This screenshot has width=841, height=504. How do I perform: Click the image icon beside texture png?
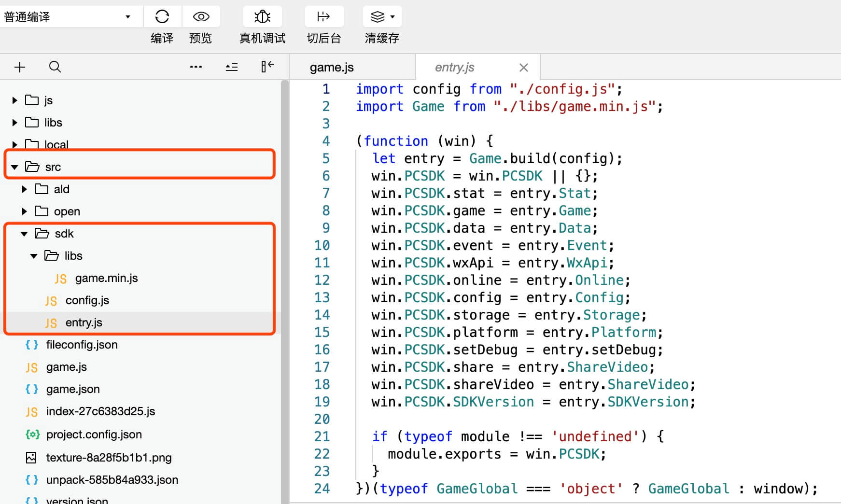coord(31,458)
